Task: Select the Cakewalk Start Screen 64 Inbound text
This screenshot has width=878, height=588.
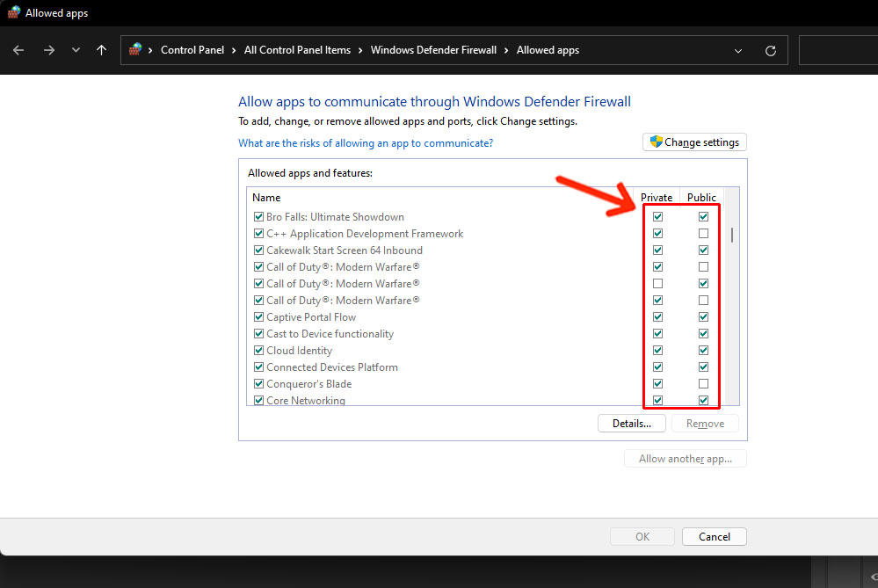Action: coord(345,250)
